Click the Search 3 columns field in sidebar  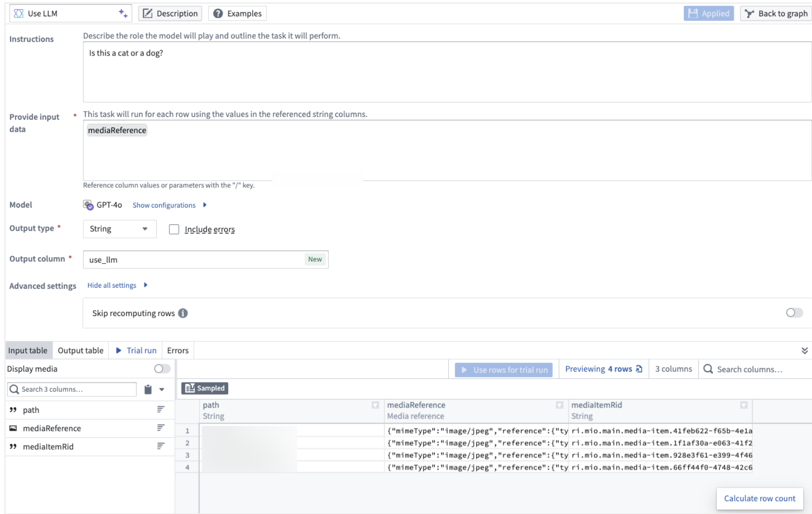[72, 389]
